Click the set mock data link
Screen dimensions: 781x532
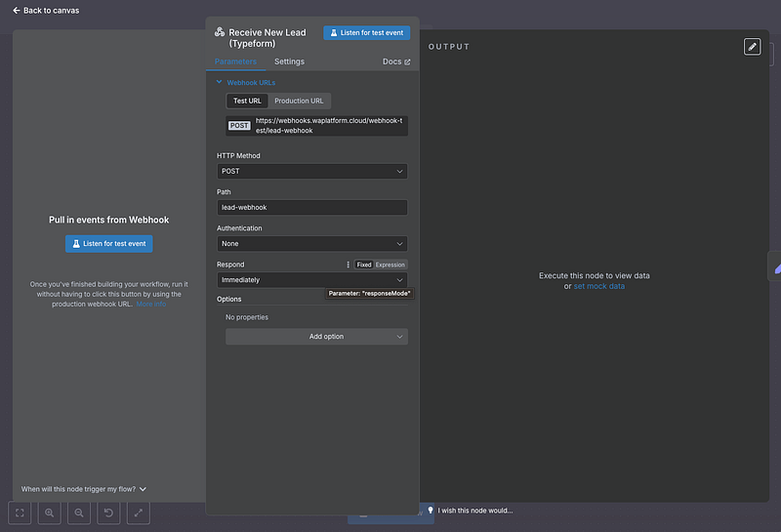(x=598, y=286)
